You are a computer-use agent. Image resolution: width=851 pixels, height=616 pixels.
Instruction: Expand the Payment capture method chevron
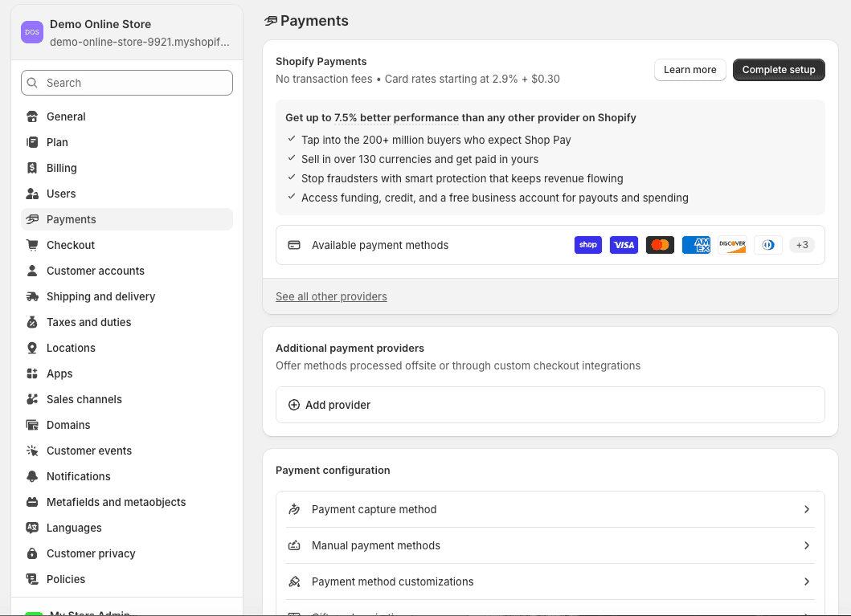coord(807,509)
